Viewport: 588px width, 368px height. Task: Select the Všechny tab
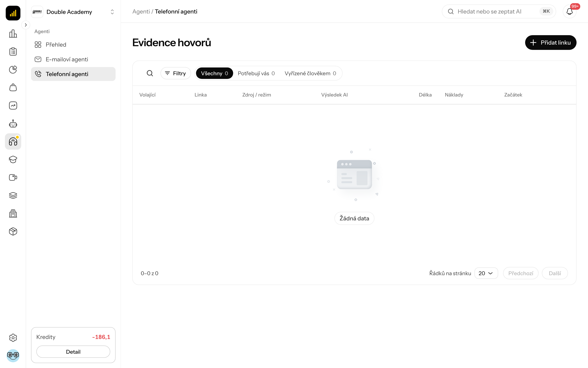coord(214,73)
